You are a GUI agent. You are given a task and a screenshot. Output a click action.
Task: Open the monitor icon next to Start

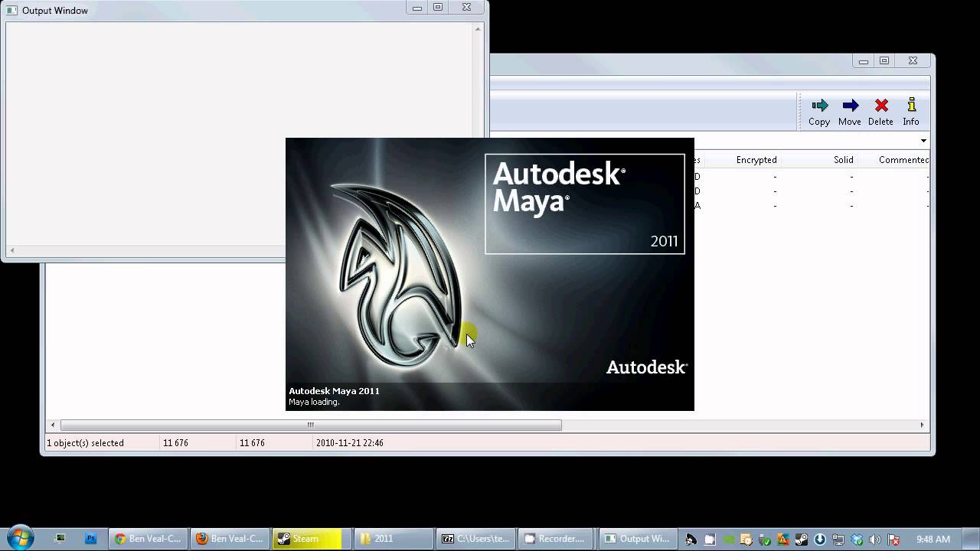coord(60,539)
